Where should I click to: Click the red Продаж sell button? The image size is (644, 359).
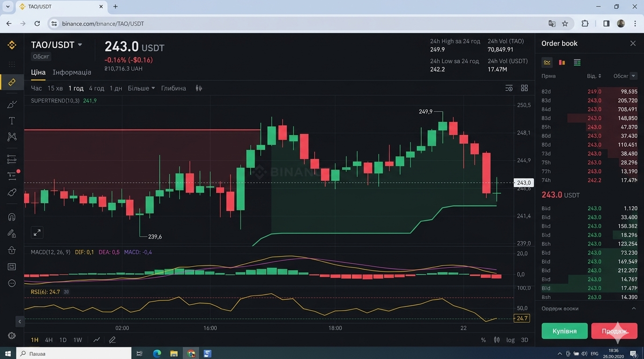click(x=614, y=331)
